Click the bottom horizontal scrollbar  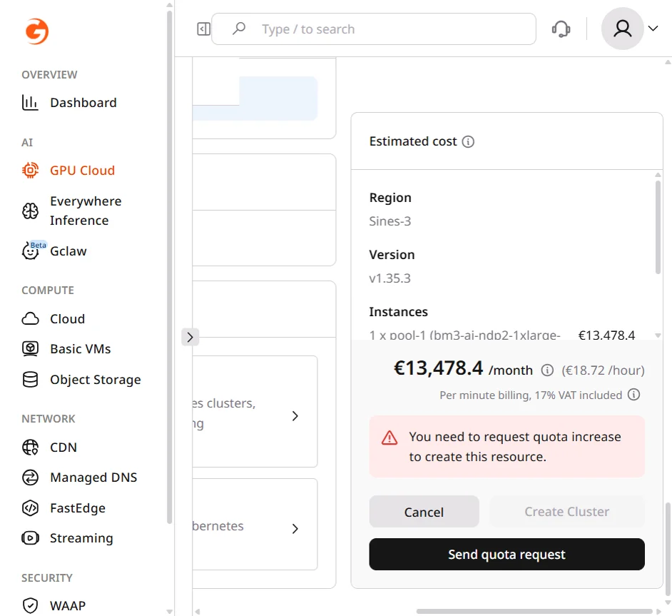534,611
